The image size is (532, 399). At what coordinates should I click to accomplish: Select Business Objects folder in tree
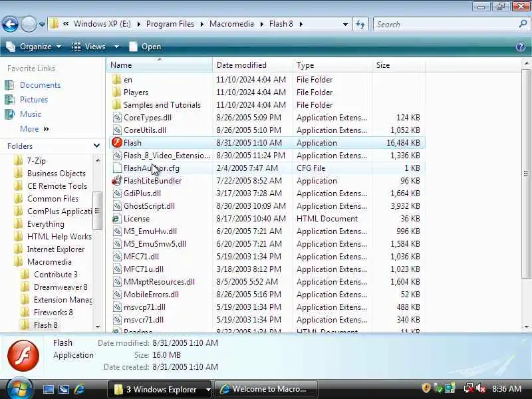coord(57,174)
